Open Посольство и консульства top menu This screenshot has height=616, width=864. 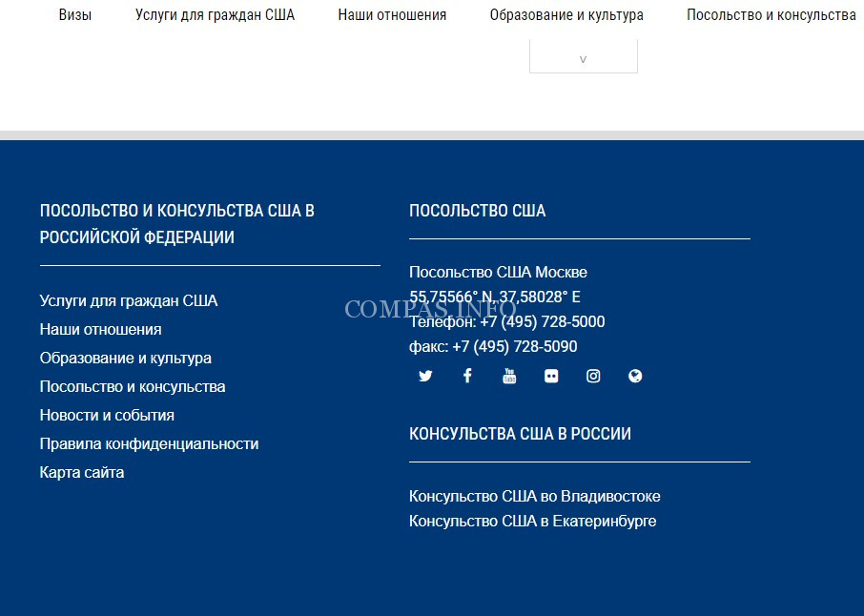[771, 15]
